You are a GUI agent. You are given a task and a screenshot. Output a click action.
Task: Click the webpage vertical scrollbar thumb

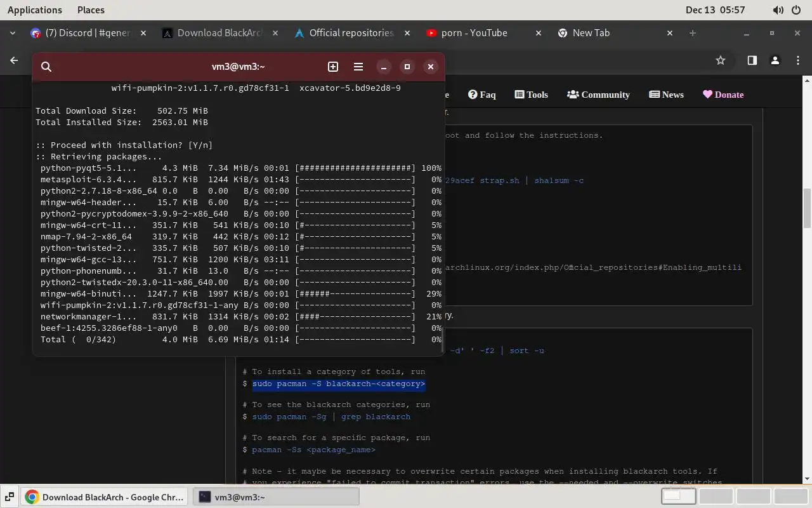(807, 208)
